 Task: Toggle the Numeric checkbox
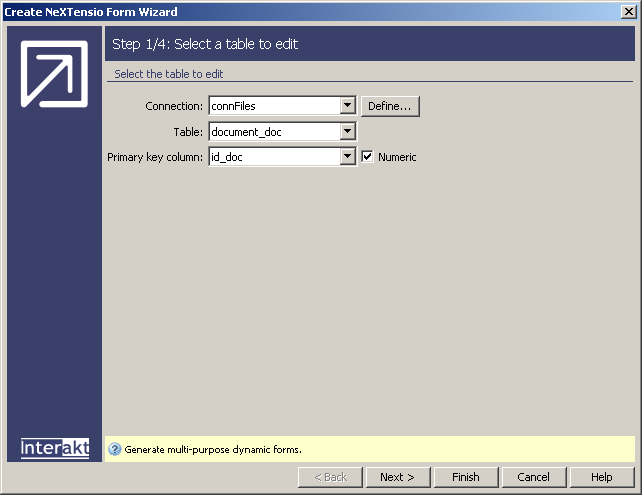pos(367,157)
